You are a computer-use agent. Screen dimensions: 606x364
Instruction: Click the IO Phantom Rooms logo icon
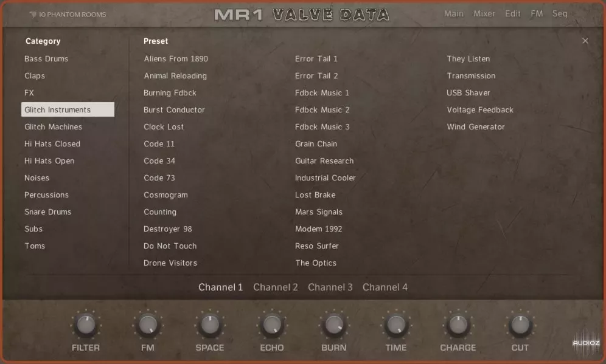pyautogui.click(x=32, y=15)
